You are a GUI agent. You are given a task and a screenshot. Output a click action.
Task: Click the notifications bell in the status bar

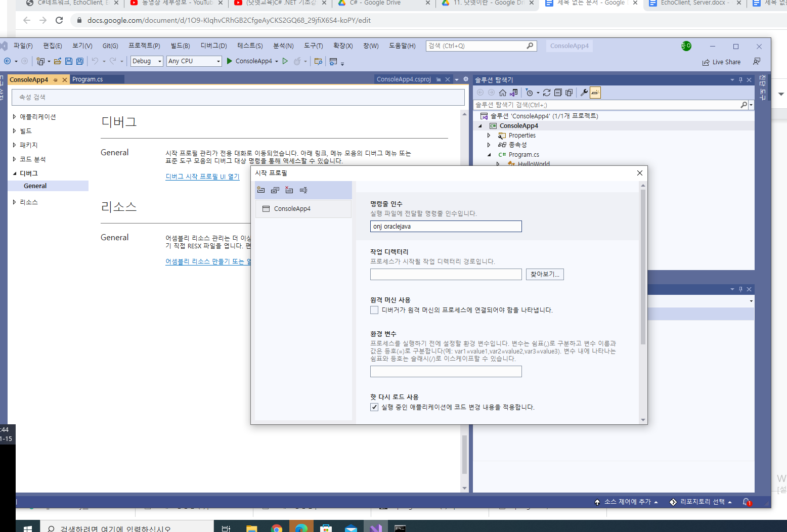pyautogui.click(x=747, y=502)
